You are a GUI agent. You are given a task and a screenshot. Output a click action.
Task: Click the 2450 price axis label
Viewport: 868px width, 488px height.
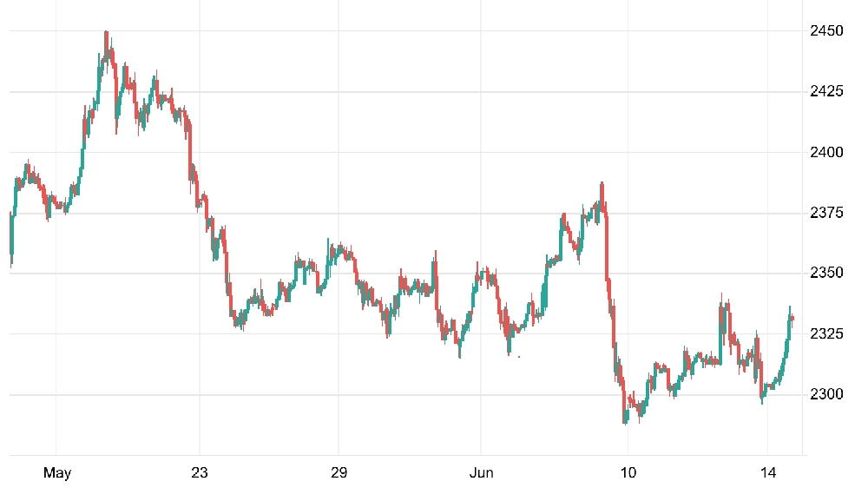826,31
